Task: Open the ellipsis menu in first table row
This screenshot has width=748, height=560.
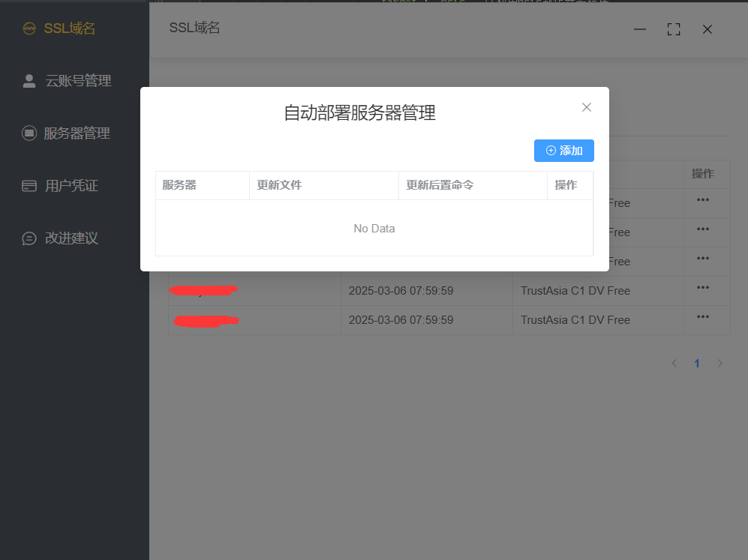Action: [703, 200]
